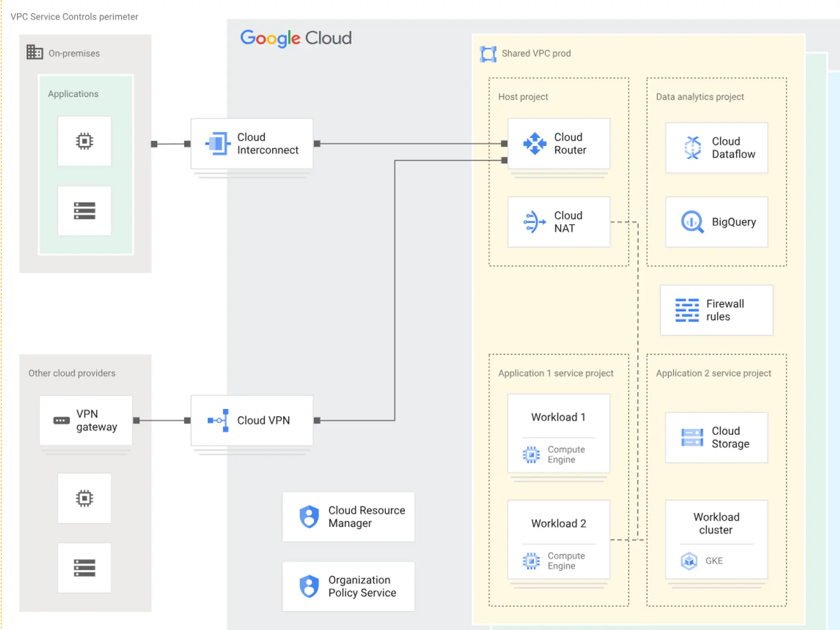Click the Cloud Dataflow icon
840x630 pixels.
click(693, 148)
